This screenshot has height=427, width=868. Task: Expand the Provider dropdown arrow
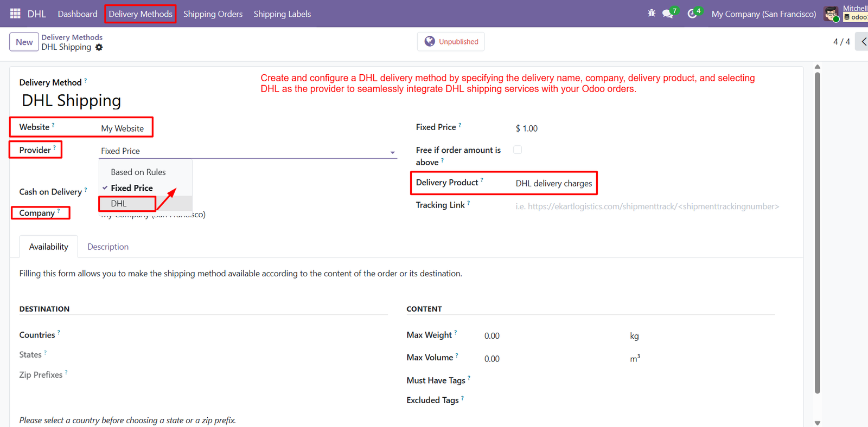pyautogui.click(x=393, y=152)
